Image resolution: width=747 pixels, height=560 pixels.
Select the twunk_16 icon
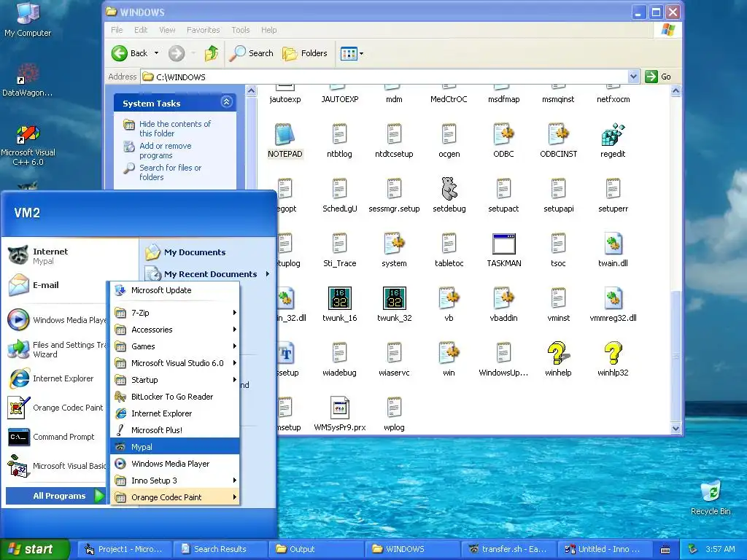340,298
